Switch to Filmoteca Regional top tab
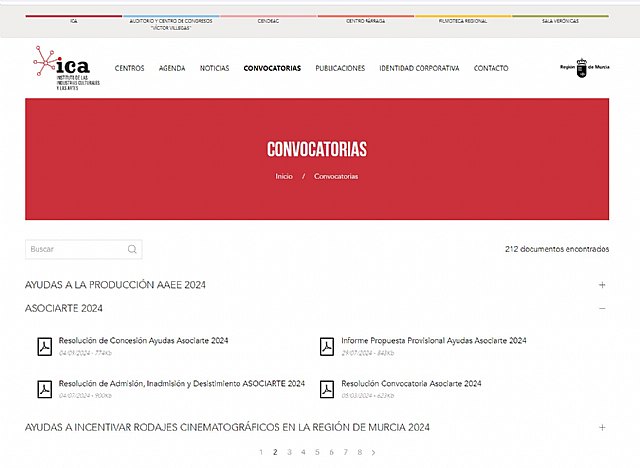The height and width of the screenshot is (468, 640). (x=463, y=20)
